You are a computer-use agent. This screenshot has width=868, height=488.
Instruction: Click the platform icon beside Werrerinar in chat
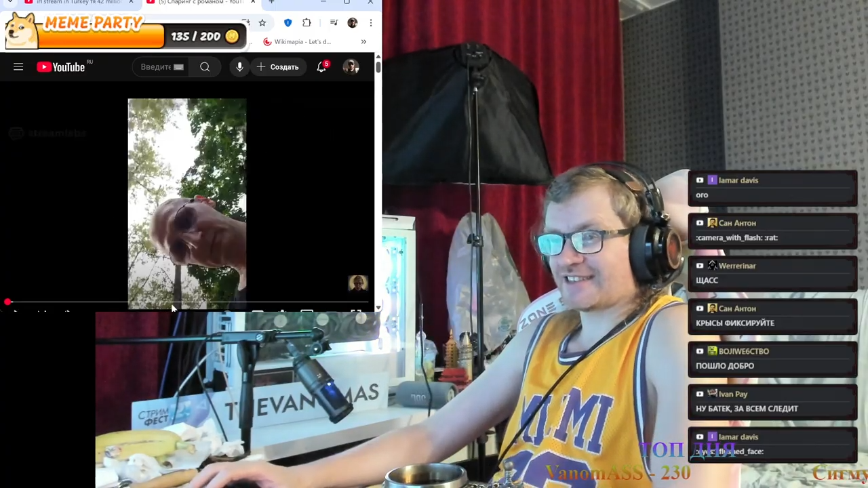[700, 266]
